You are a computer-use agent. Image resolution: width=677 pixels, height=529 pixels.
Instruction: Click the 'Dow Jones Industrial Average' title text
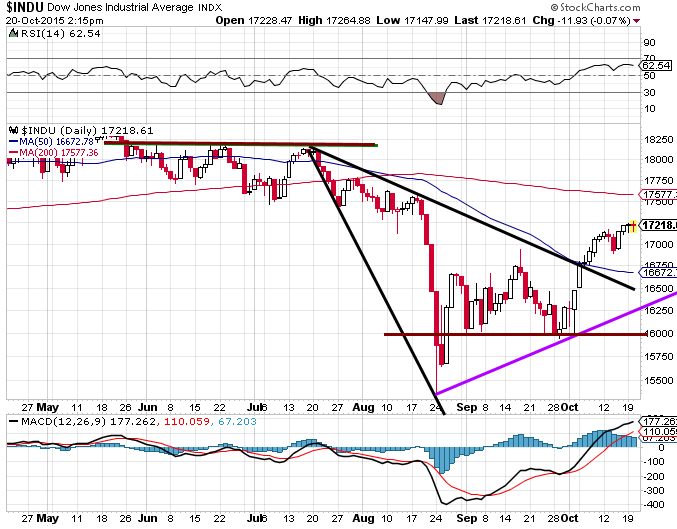click(120, 7)
